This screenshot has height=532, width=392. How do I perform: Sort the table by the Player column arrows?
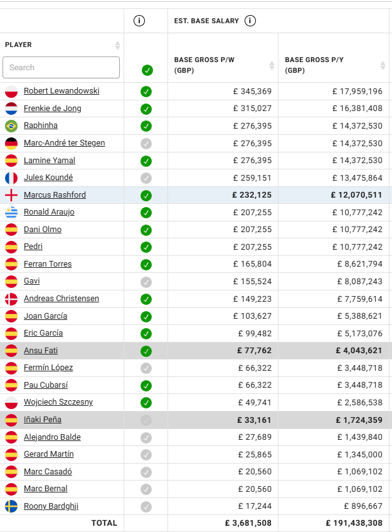point(117,45)
